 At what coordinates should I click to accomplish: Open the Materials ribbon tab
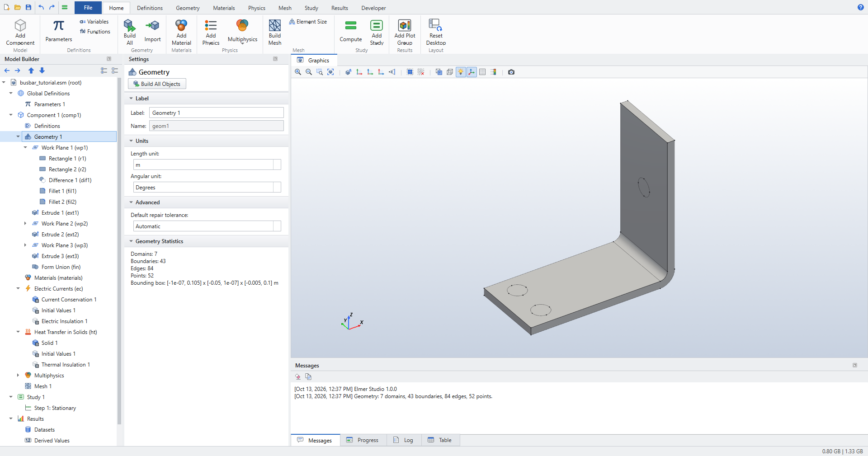[x=224, y=8]
